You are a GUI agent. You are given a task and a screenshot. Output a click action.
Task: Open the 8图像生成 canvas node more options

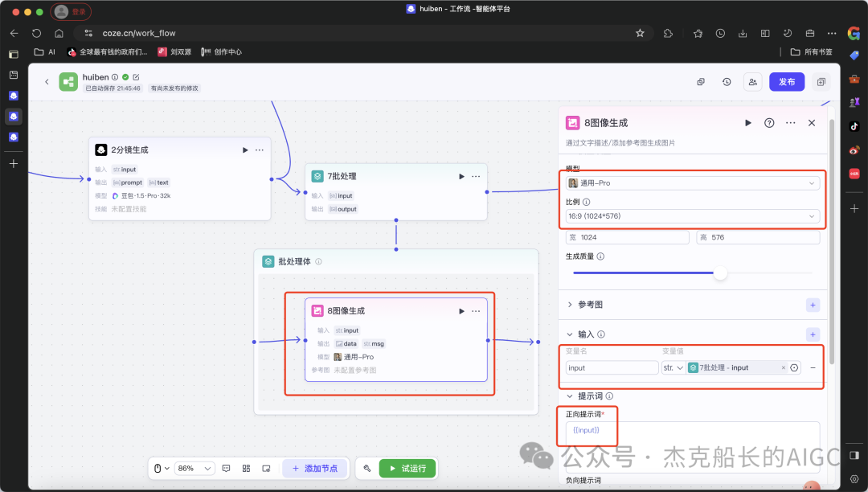coord(476,311)
